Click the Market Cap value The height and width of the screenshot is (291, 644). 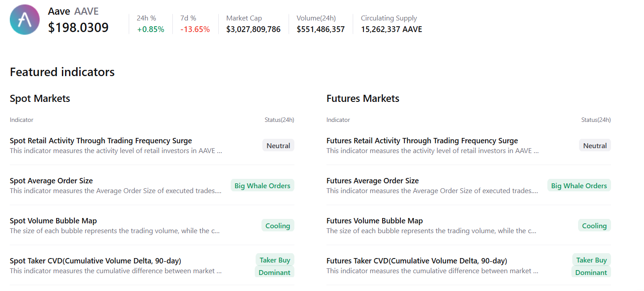(x=253, y=29)
